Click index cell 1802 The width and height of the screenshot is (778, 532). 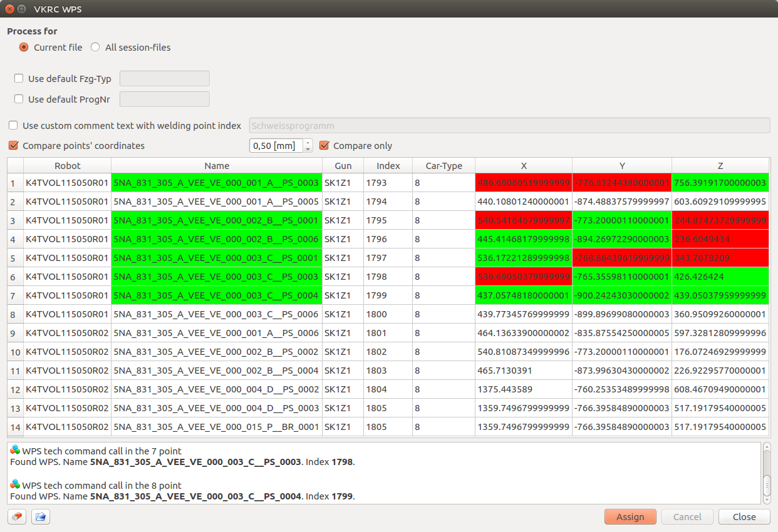click(388, 352)
